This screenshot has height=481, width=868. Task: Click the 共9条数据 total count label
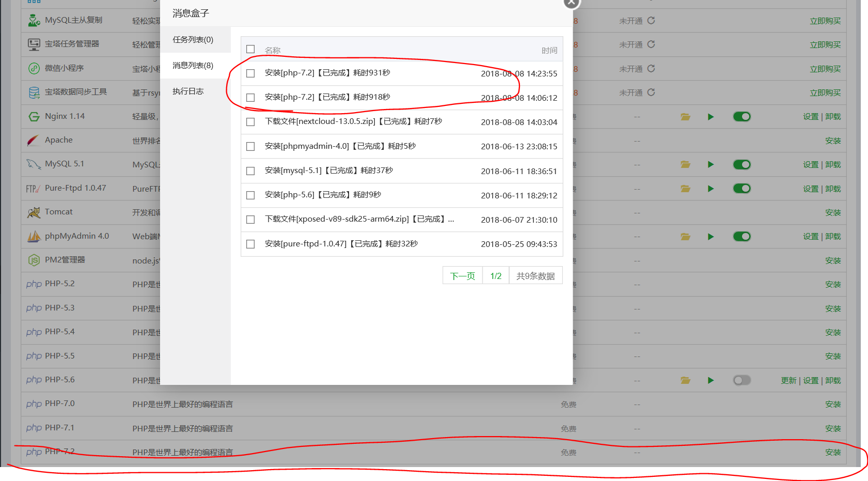[535, 276]
